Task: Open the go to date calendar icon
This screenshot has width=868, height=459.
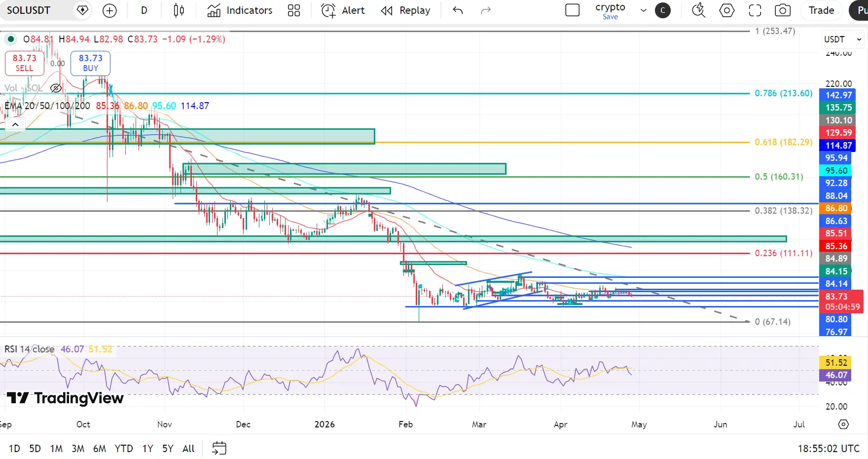Action: [219, 448]
